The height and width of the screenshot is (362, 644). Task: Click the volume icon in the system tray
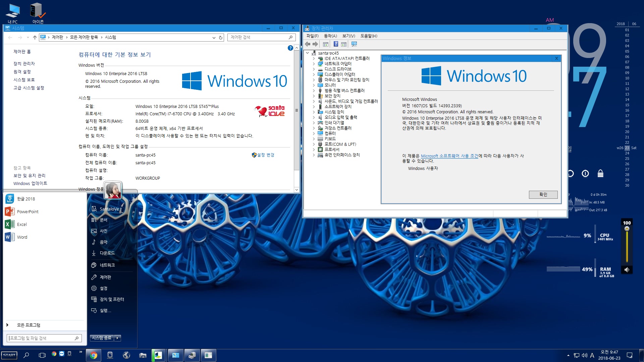point(584,355)
